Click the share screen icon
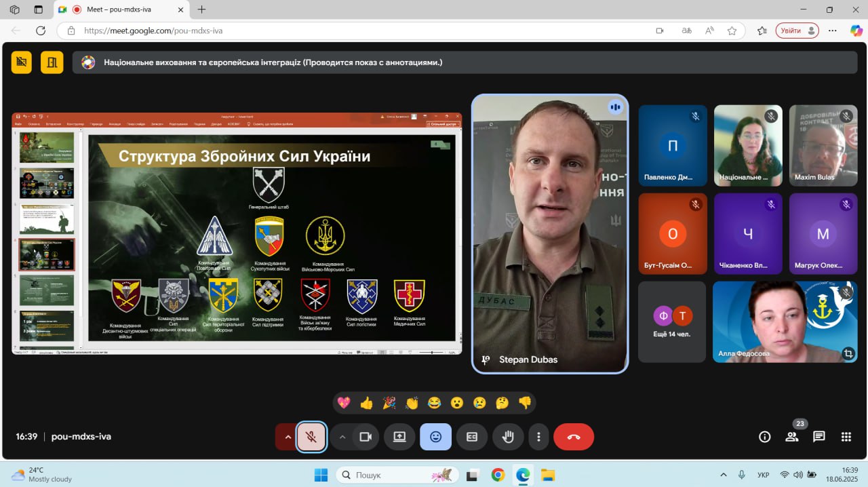The width and height of the screenshot is (868, 487). [x=399, y=437]
